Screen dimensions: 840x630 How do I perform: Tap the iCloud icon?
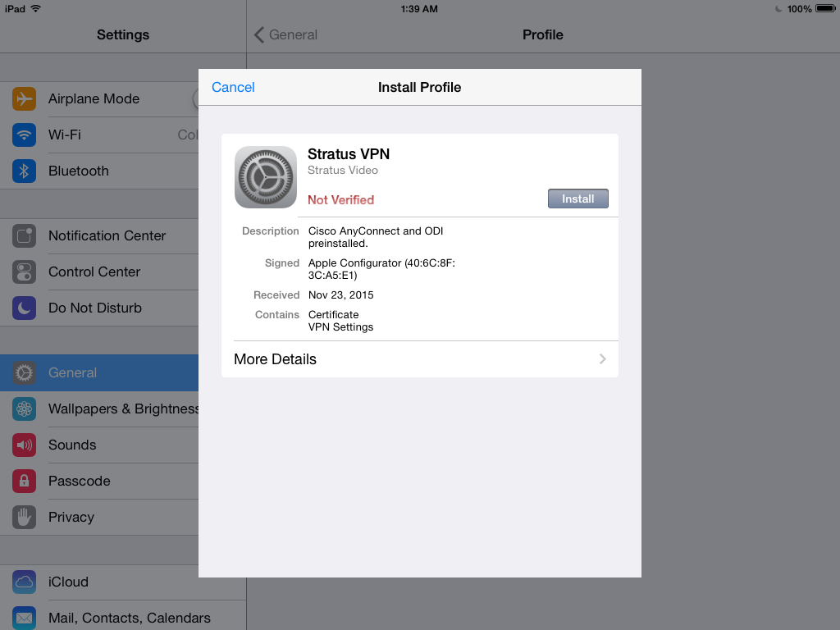[24, 582]
